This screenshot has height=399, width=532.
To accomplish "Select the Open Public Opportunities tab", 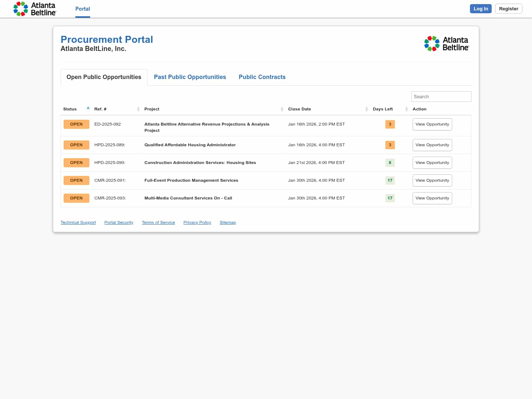I will (x=104, y=77).
